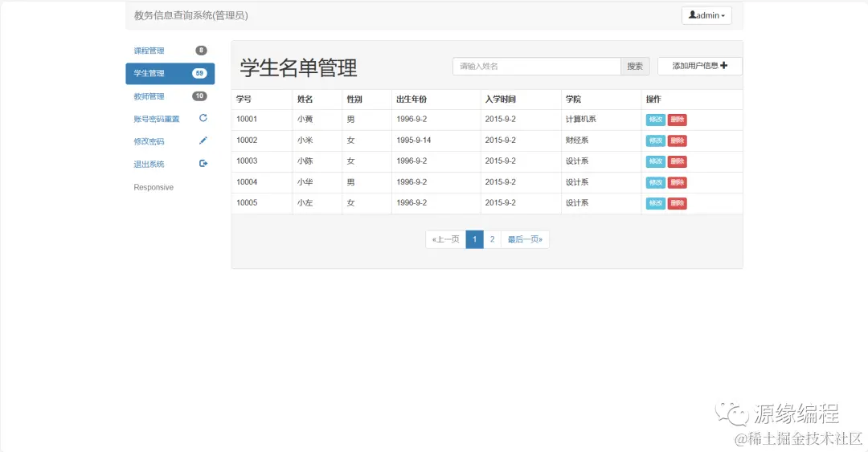Open 修改密码 sidebar item
This screenshot has width=868, height=452.
(x=170, y=141)
